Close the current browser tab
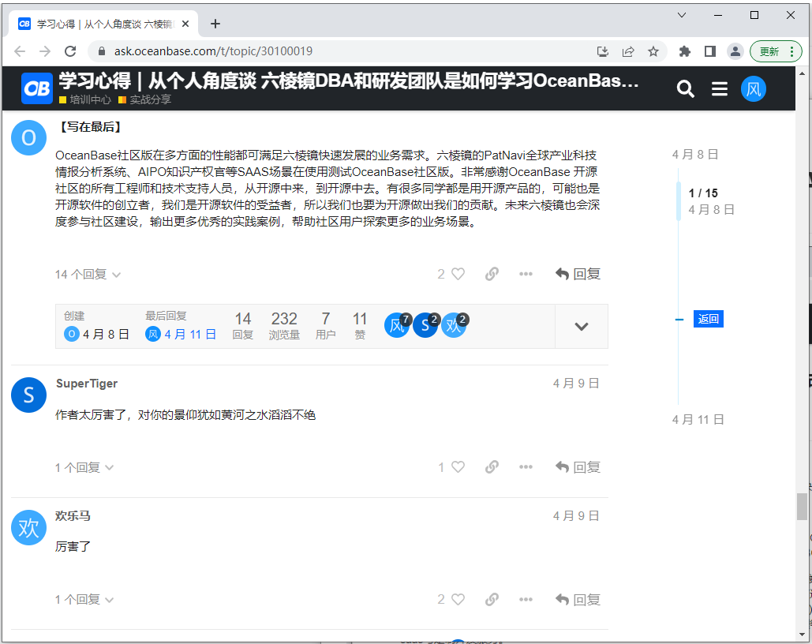812x644 pixels. 185,24
